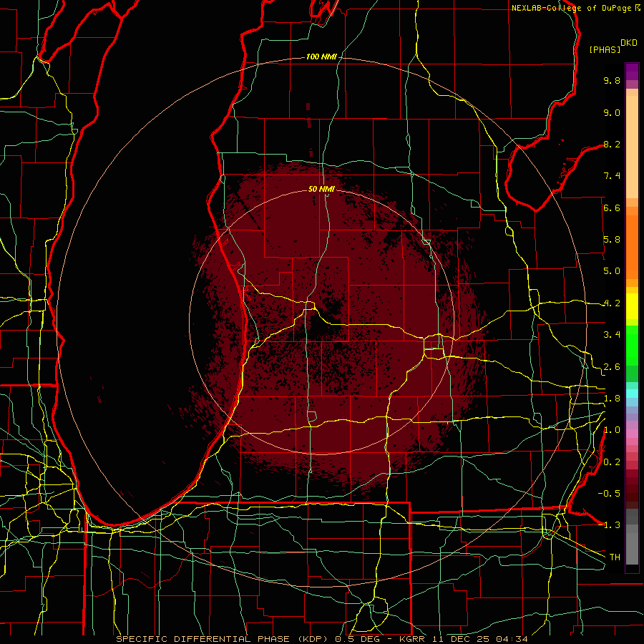Click the 04:34 timestamp in the caption
The width and height of the screenshot is (644, 644).
pyautogui.click(x=512, y=639)
